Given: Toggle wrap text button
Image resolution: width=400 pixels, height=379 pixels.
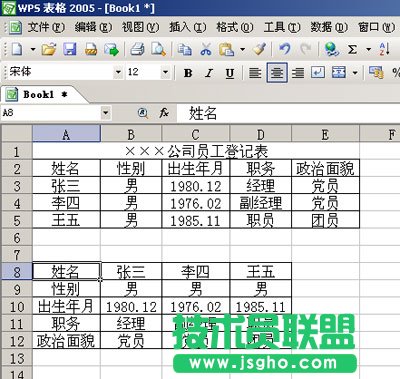Looking at the screenshot, I should click(x=318, y=72).
